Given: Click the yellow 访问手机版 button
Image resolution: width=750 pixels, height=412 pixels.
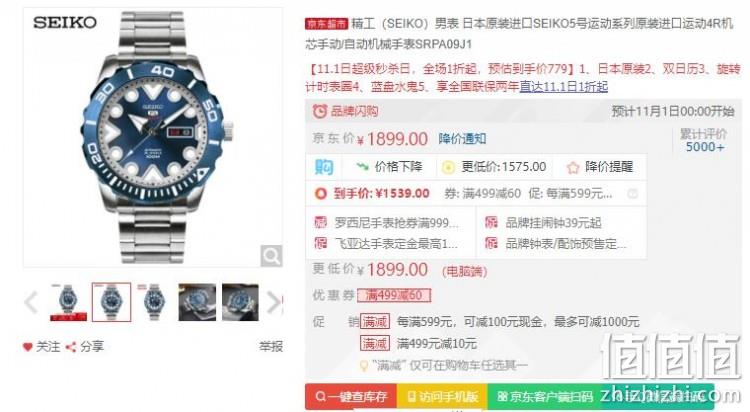Looking at the screenshot, I should pyautogui.click(x=442, y=397).
